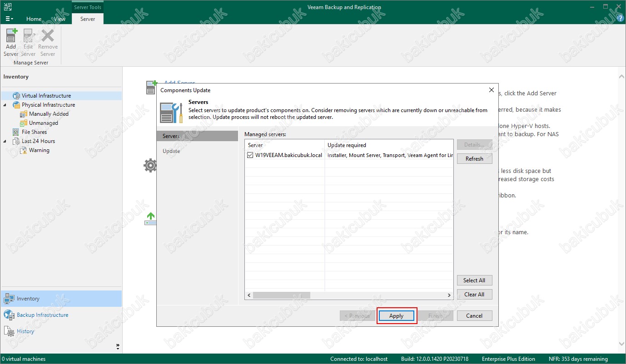Select Last 24 Hours tree item
Image resolution: width=626 pixels, height=364 pixels.
[x=38, y=141]
